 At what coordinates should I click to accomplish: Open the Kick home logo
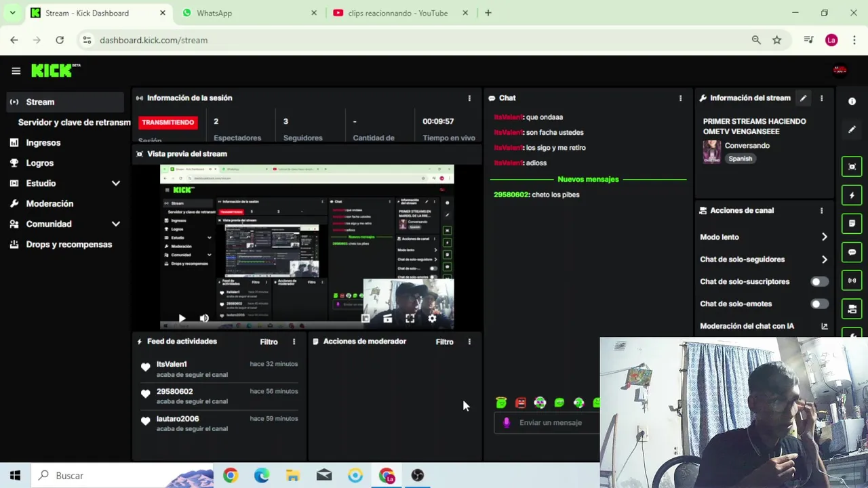coord(56,70)
